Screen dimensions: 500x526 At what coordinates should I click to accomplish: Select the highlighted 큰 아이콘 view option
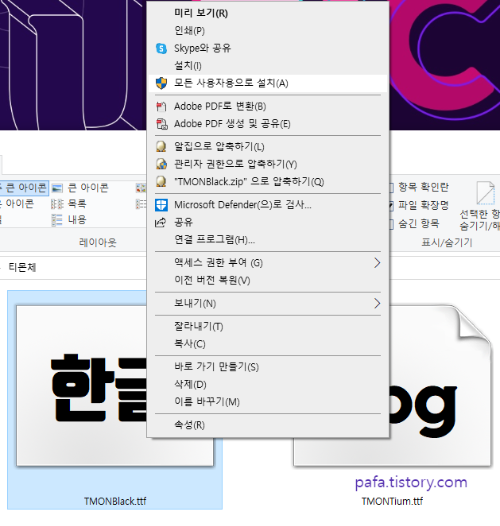[24, 188]
